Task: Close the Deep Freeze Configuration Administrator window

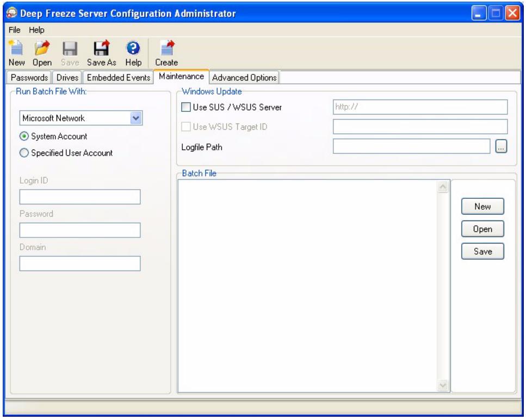Action: pos(512,14)
